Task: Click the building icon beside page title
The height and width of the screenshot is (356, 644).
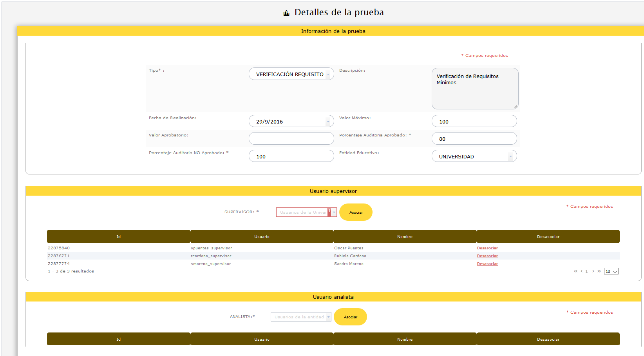Action: click(286, 13)
